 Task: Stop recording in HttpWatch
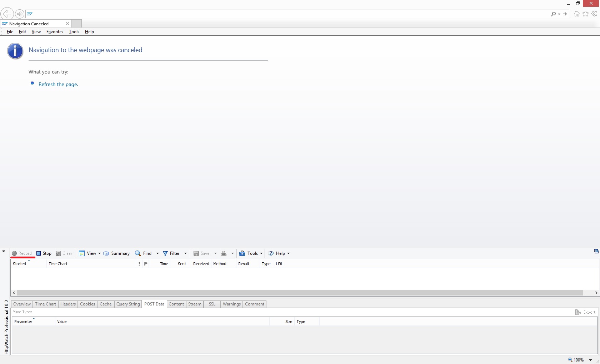[x=44, y=253]
